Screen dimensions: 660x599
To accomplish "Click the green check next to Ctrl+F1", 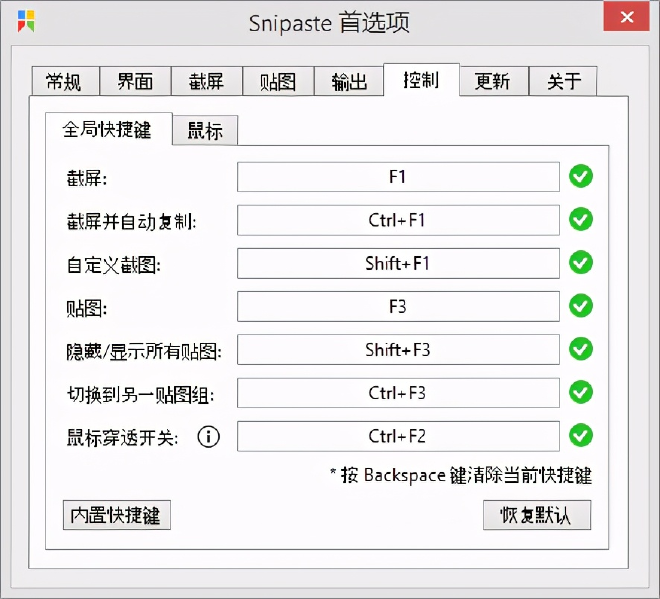I will (581, 219).
